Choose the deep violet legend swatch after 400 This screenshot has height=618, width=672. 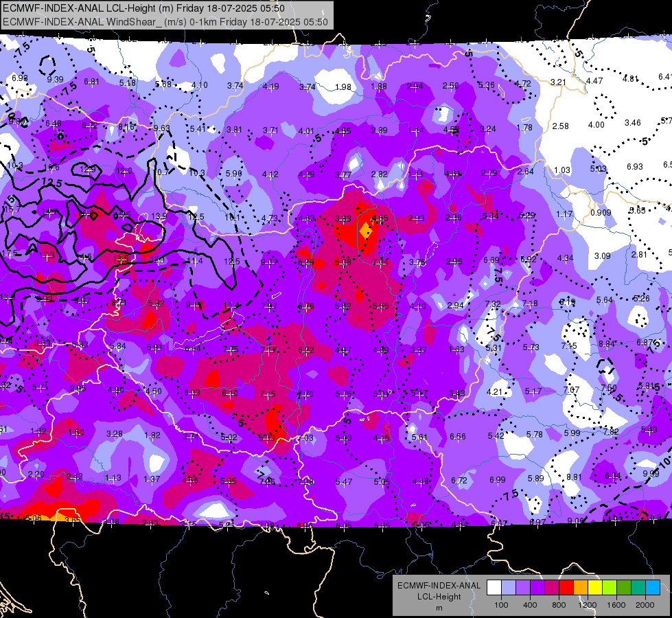pyautogui.click(x=537, y=588)
